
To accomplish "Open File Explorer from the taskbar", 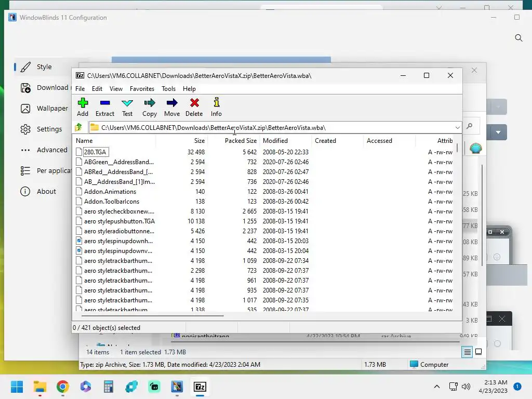I will [39, 387].
